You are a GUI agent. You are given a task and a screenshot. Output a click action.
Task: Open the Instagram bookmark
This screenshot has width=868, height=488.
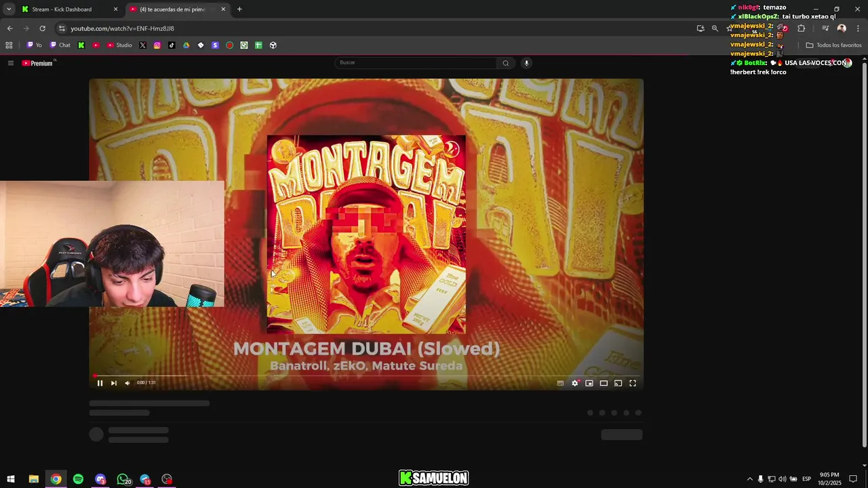point(157,45)
